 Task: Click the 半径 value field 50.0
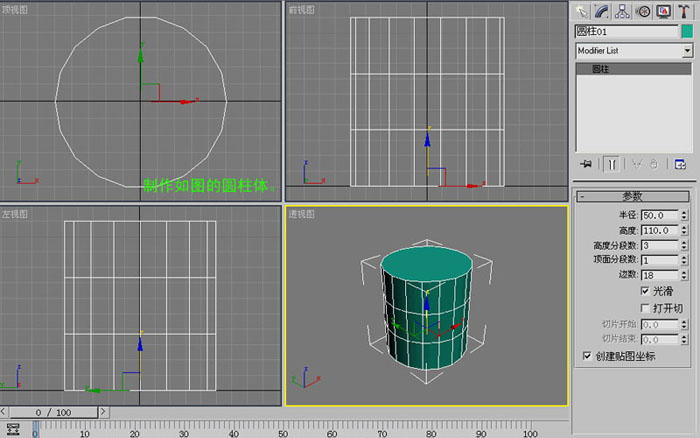659,216
